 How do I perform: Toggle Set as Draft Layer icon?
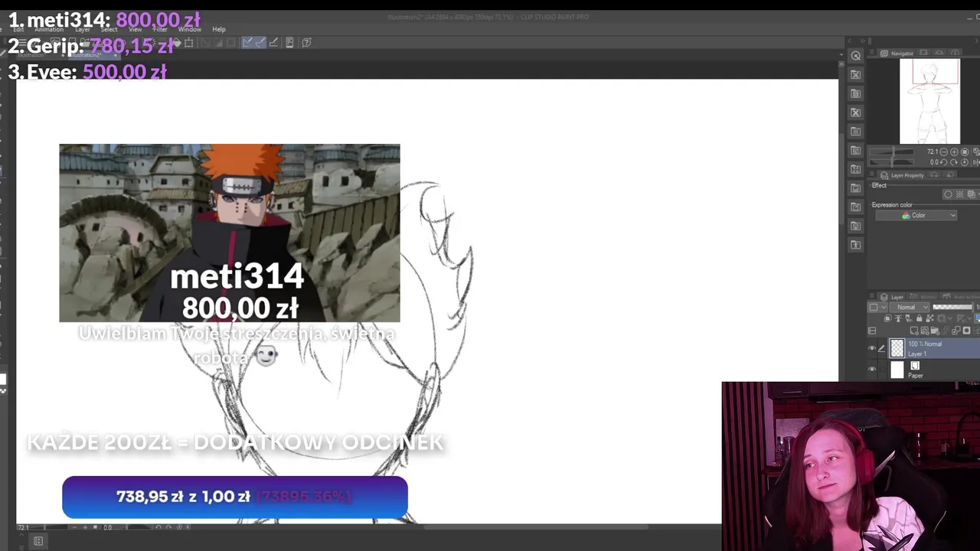coord(909,318)
